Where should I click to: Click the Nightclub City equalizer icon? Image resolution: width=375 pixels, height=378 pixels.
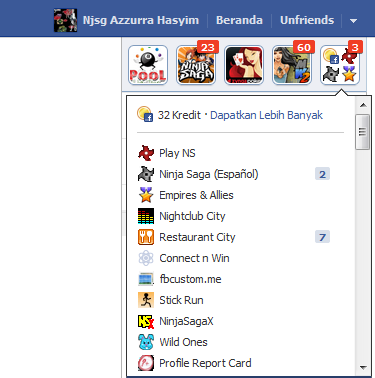[x=146, y=216]
